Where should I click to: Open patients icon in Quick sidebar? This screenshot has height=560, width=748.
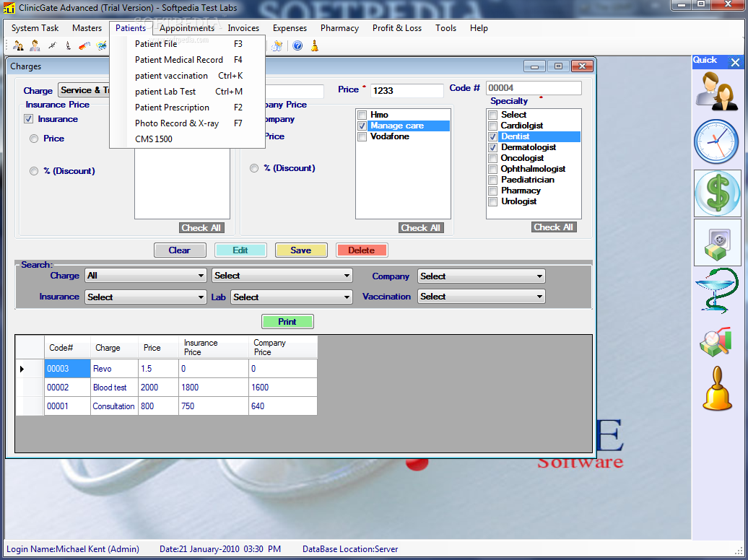tap(717, 91)
